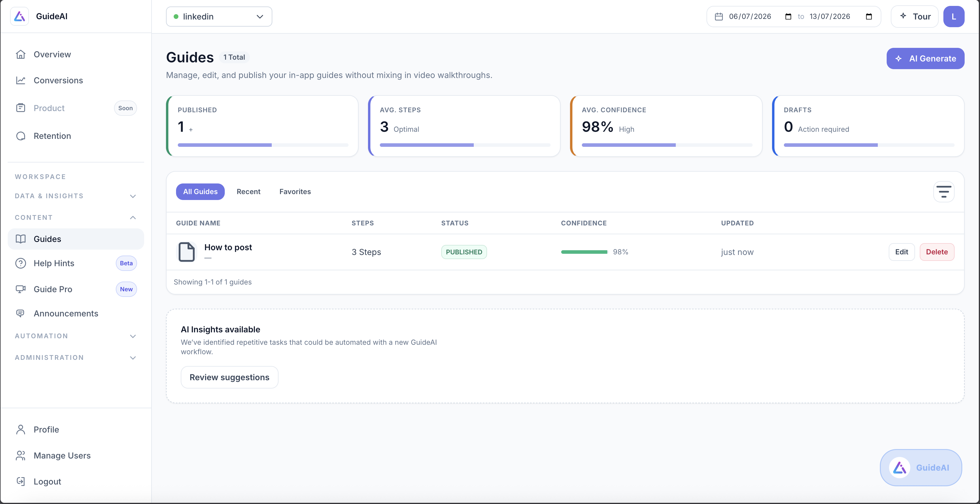Screen dimensions: 980x504
Task: Click the Showing 1-1 of 1 guides text
Action: click(x=213, y=282)
